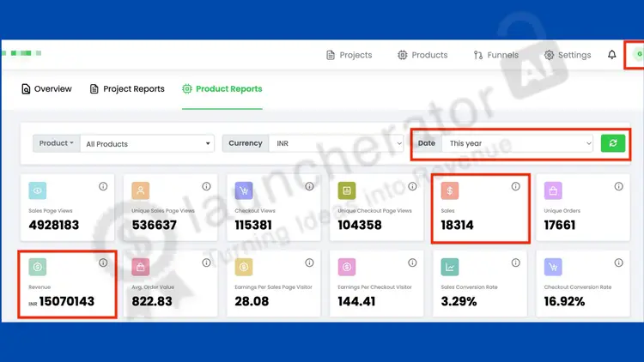Image resolution: width=644 pixels, height=362 pixels.
Task: Click info icon on Unique Orders card
Action: pos(618,186)
